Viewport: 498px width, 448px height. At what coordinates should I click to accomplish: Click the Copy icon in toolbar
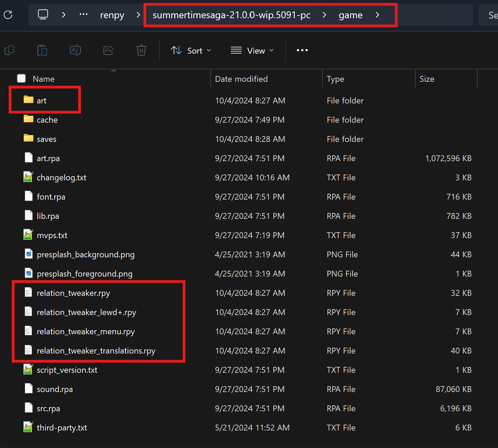point(9,51)
